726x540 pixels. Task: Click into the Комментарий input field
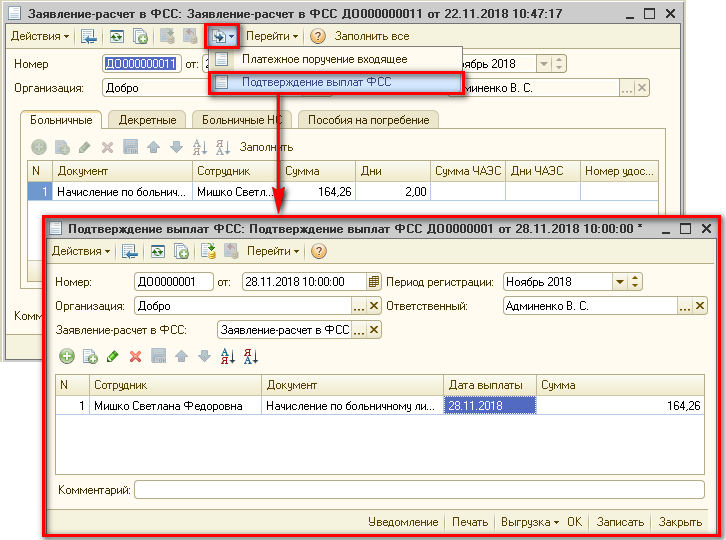coord(419,490)
